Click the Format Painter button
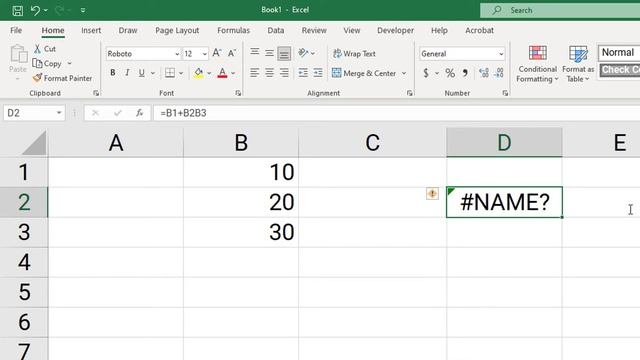Viewport: 640px width, 360px height. (x=62, y=78)
